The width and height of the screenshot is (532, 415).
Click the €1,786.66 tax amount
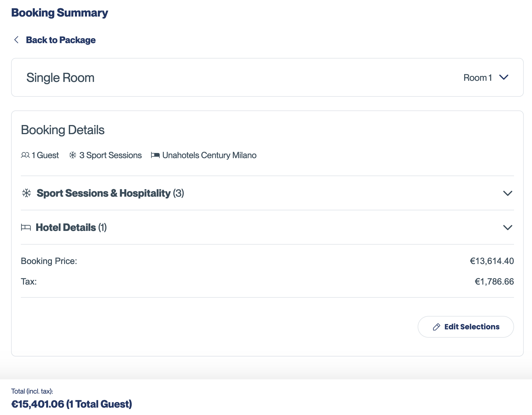494,281
